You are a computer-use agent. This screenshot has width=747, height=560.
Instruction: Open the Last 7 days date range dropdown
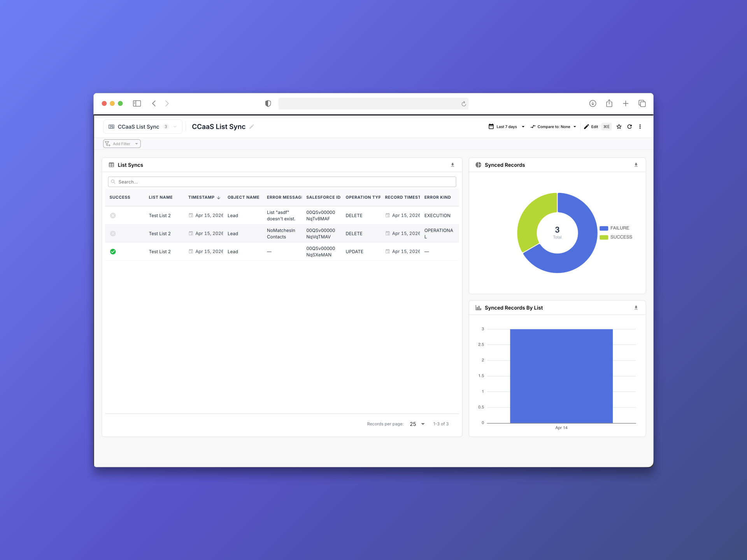[507, 127]
